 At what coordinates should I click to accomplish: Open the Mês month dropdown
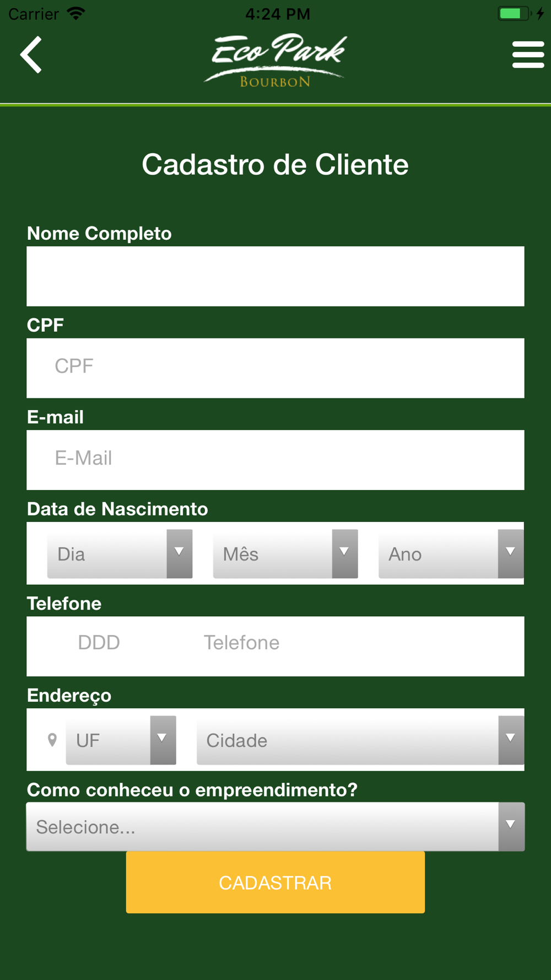coord(285,554)
